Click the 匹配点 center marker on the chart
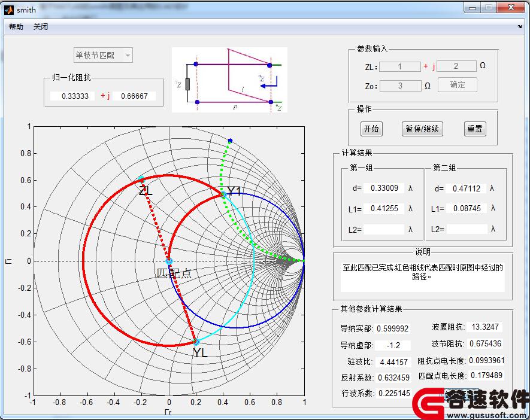The height and width of the screenshot is (420, 530). (169, 261)
